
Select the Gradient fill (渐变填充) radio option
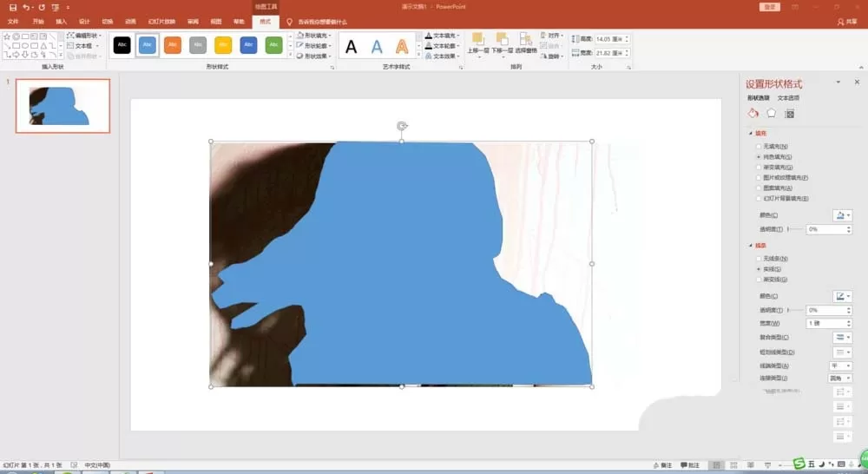pos(759,168)
